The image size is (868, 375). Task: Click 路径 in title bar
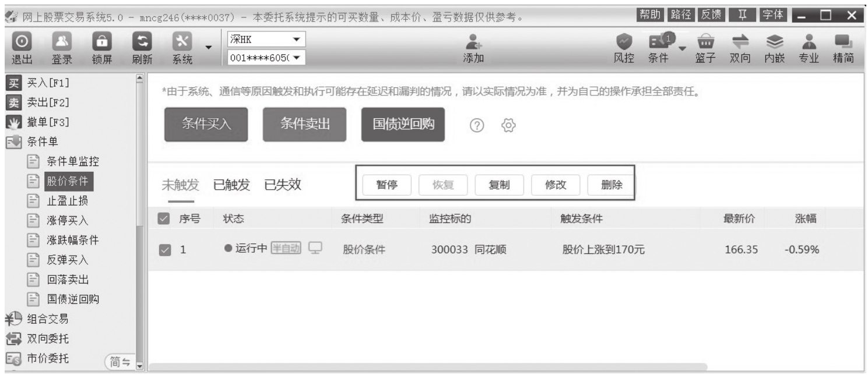click(x=681, y=14)
